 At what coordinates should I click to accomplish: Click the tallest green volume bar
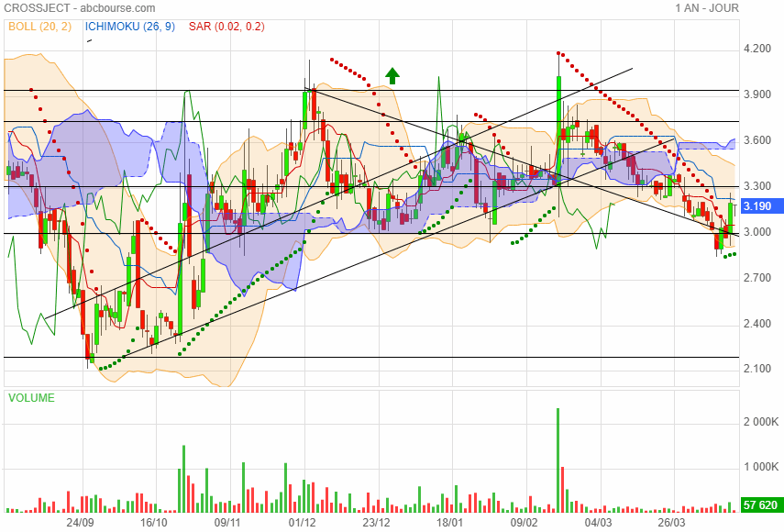(x=558, y=460)
